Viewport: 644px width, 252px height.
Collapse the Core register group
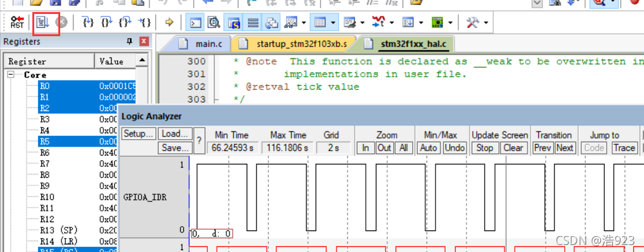coord(10,75)
